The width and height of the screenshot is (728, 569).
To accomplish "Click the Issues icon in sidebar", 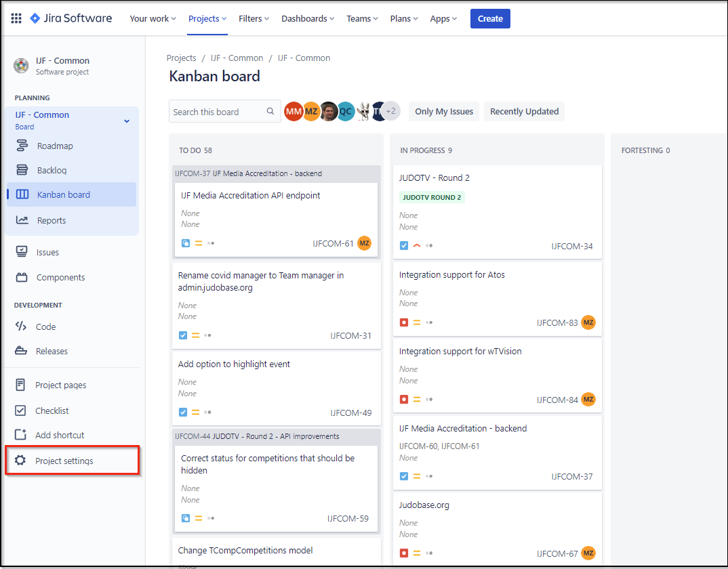I will coord(22,251).
